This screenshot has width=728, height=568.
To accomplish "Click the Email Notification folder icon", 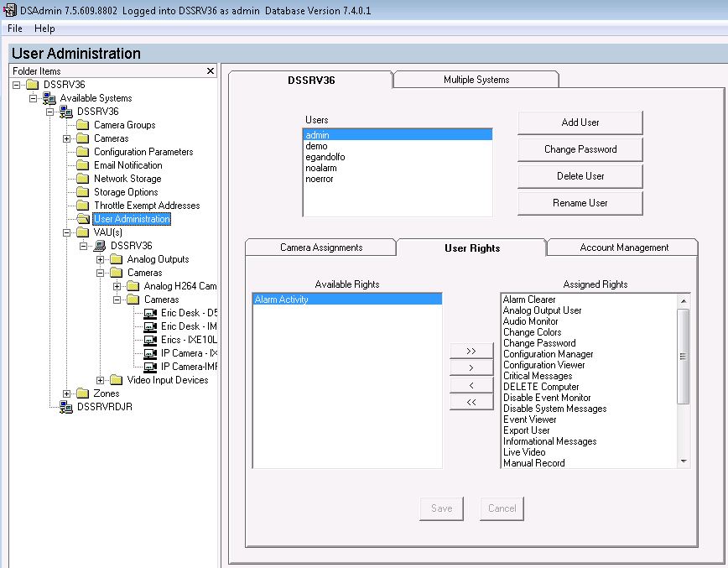I will 84,164.
